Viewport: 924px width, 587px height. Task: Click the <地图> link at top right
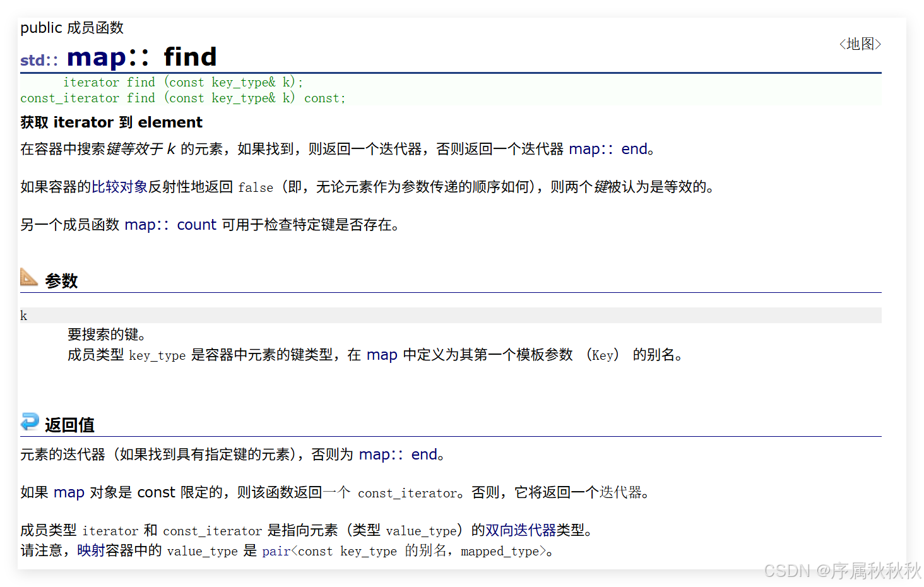(x=860, y=44)
